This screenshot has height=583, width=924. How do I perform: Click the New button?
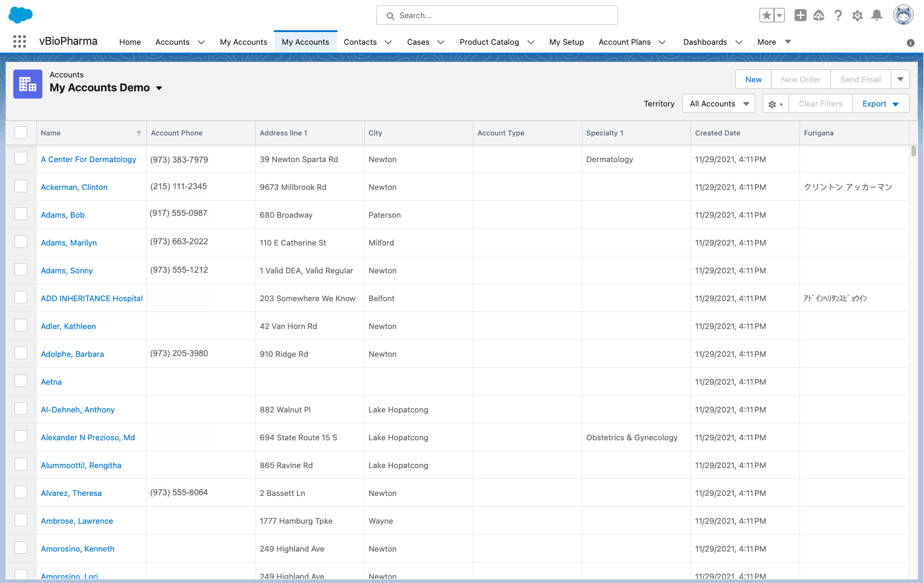753,79
